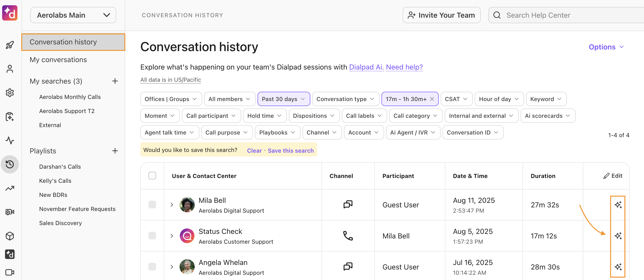Open Darshan's Calls playlist
This screenshot has width=644, height=280.
pos(60,167)
